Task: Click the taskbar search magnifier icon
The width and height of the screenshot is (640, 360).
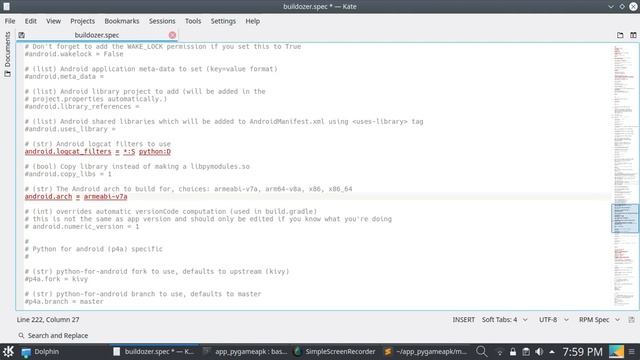Action: [482, 351]
